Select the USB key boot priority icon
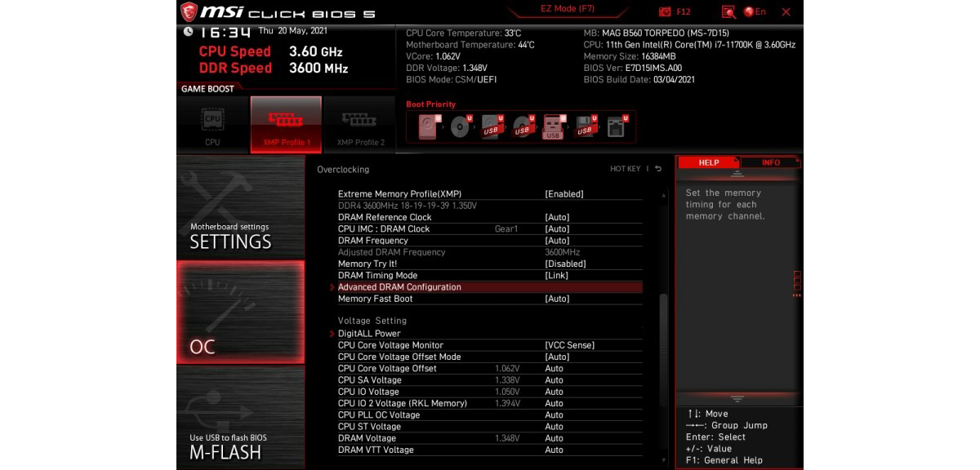The width and height of the screenshot is (980, 470). click(553, 126)
